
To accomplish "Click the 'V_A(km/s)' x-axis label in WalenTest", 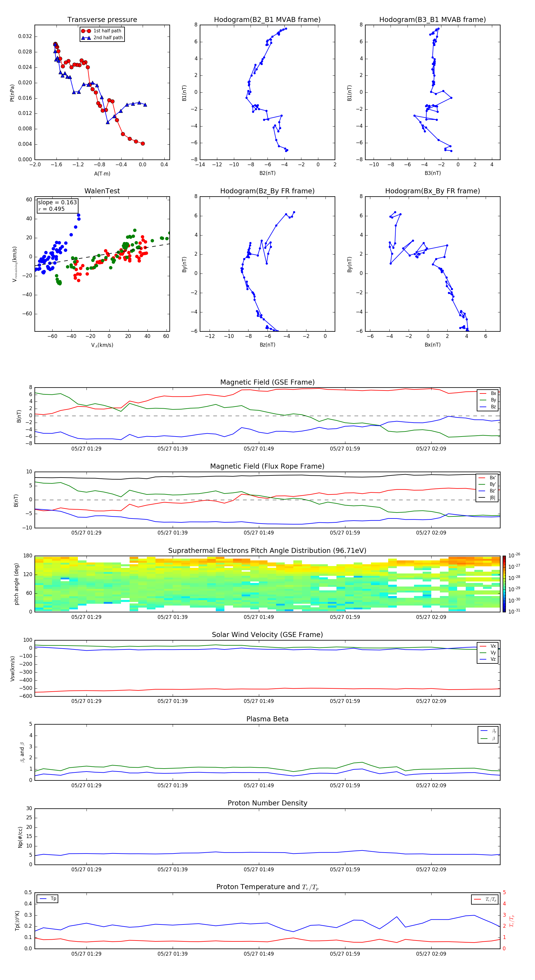I will click(102, 345).
